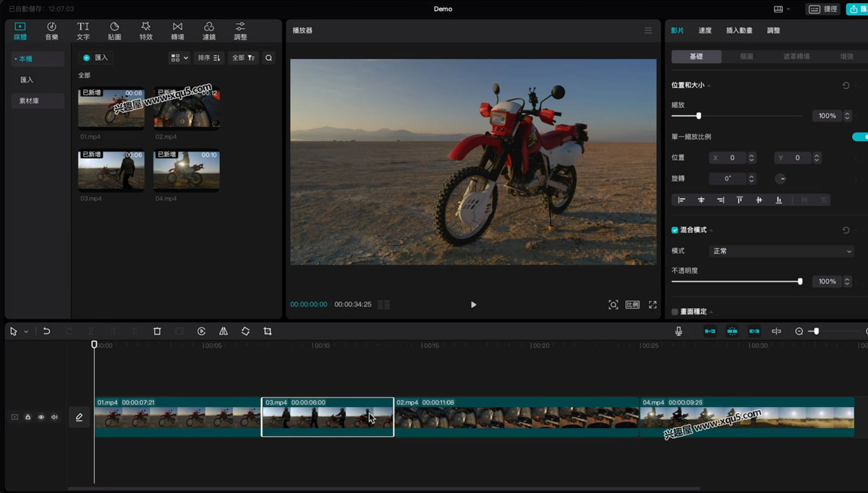Select the 媒體 (Media) panel icon

(x=20, y=31)
